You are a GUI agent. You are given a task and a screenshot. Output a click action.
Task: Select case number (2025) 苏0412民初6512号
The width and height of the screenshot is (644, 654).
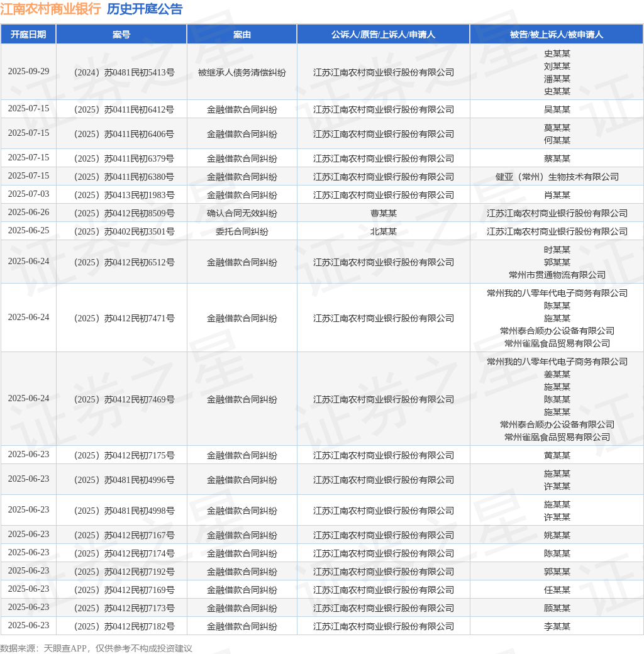pyautogui.click(x=125, y=263)
